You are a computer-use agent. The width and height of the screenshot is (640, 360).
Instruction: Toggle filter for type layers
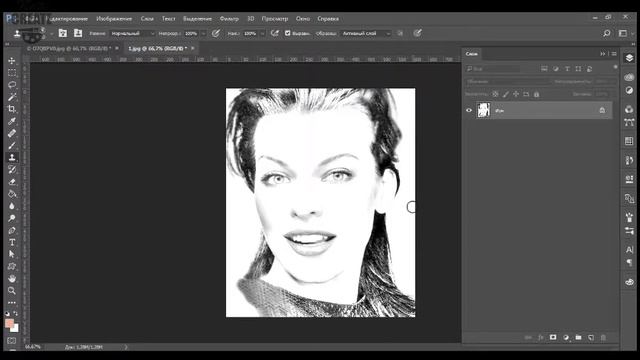(567, 69)
